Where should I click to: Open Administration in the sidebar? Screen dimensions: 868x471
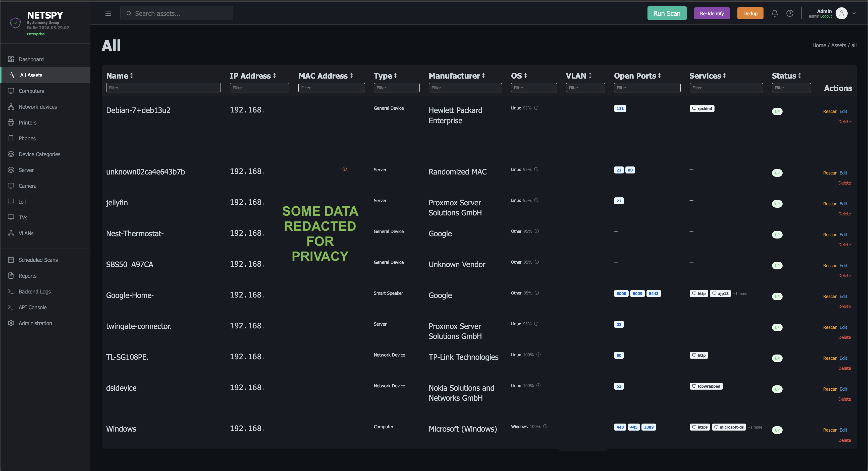click(x=45, y=323)
